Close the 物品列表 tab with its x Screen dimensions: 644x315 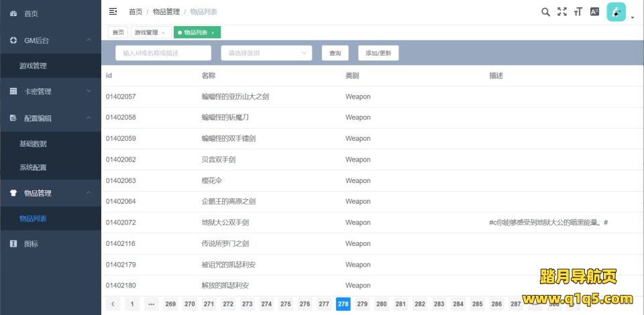click(213, 33)
